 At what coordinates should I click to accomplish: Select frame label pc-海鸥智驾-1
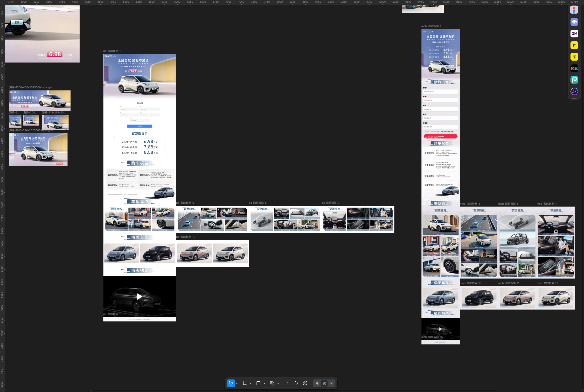[x=112, y=51]
